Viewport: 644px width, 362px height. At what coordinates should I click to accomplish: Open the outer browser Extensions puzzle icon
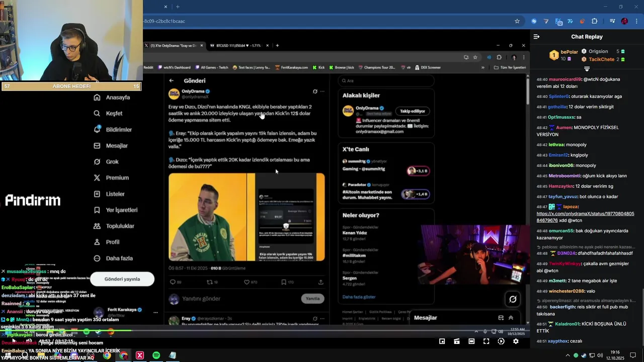[594, 21]
